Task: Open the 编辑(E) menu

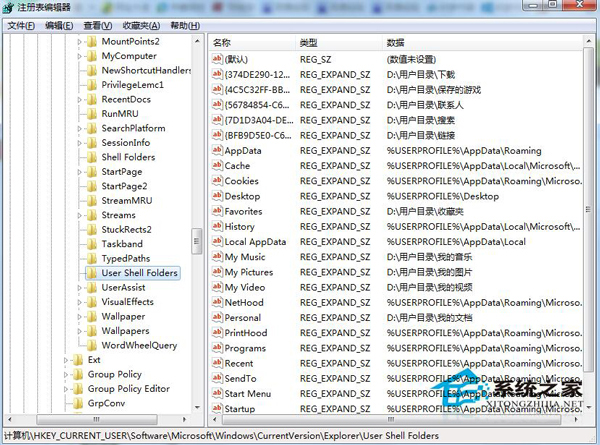Action: 59,26
